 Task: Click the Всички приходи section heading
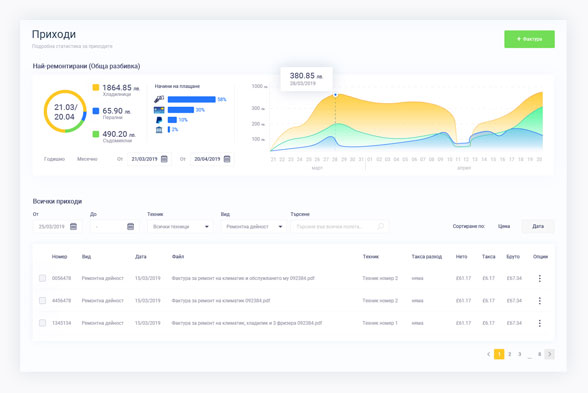coord(57,201)
